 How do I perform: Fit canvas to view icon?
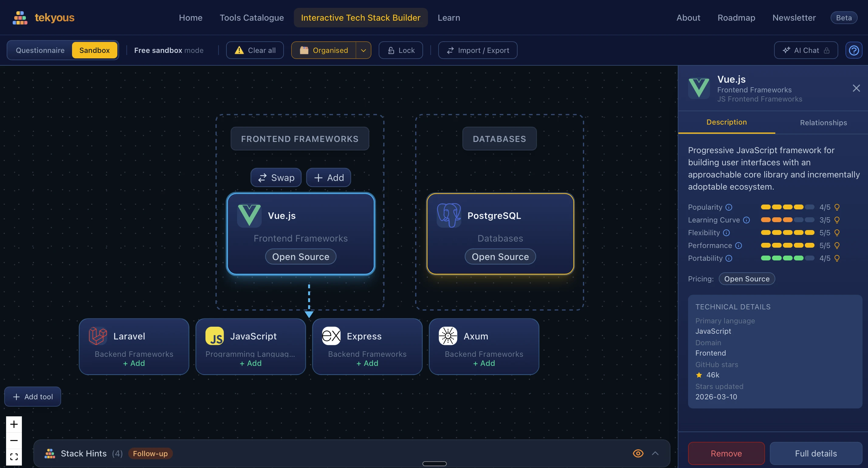pyautogui.click(x=14, y=457)
